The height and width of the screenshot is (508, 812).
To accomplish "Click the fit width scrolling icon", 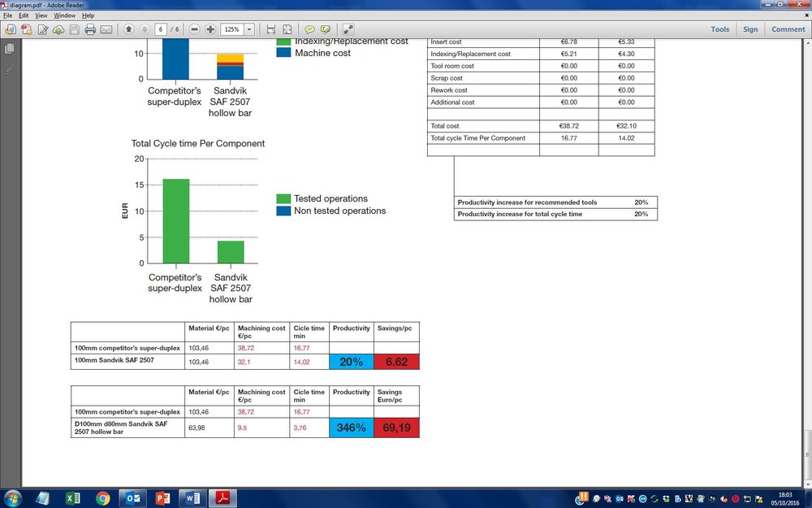I will (271, 29).
